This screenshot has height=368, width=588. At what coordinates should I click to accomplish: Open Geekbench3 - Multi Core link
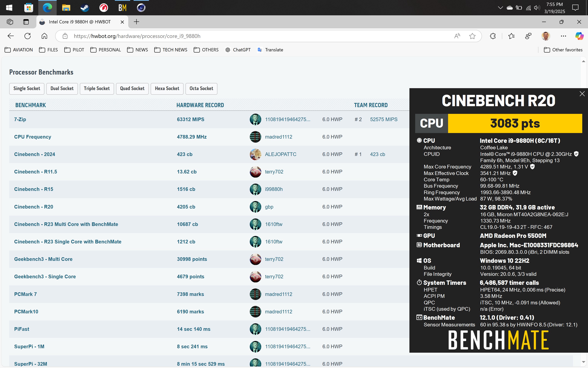click(43, 259)
